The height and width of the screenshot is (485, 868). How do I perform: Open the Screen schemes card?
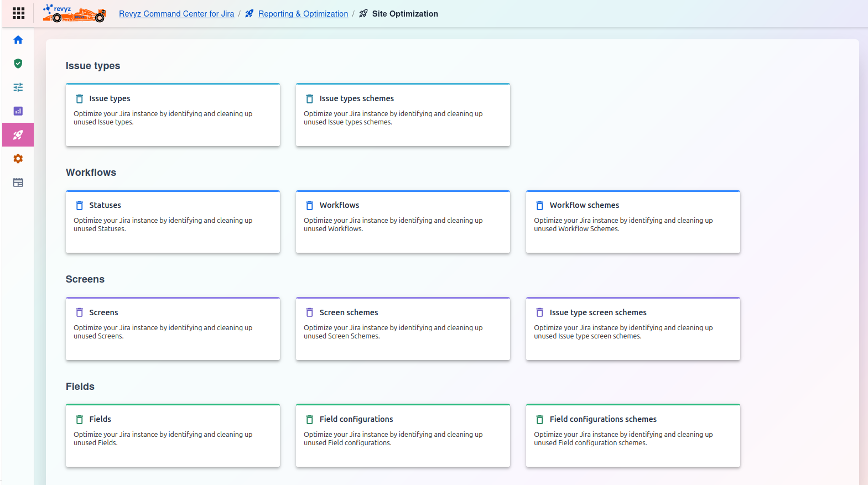(403, 329)
